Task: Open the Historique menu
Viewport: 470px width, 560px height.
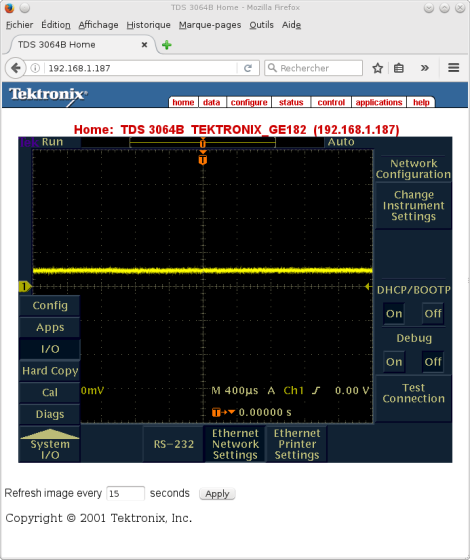Action: (x=148, y=25)
